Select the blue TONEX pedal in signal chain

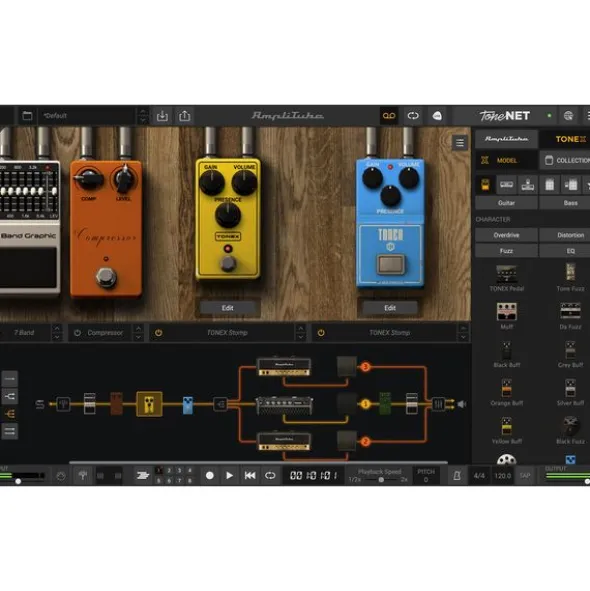tap(188, 405)
